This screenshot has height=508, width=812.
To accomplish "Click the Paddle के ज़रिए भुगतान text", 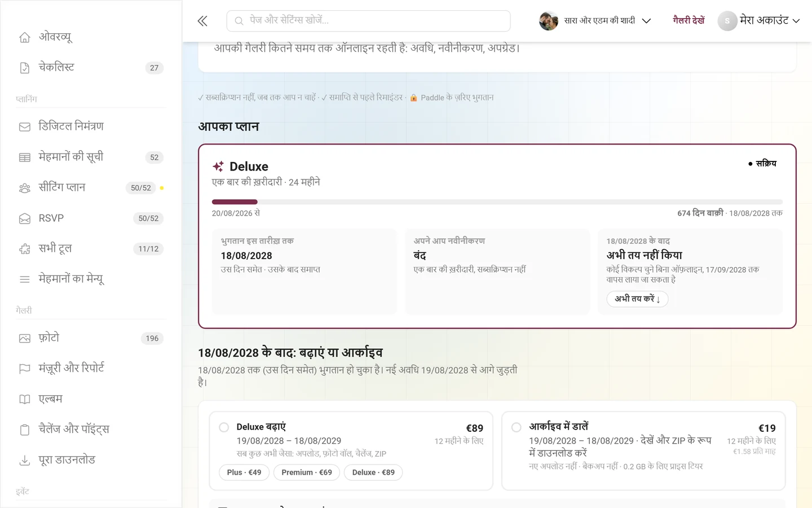I will [457, 98].
